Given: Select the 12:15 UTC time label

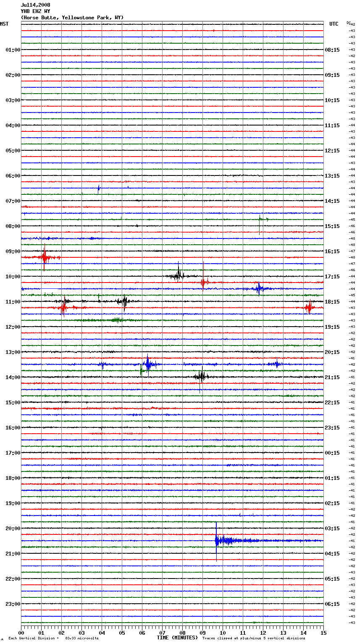Looking at the screenshot, I should [332, 151].
